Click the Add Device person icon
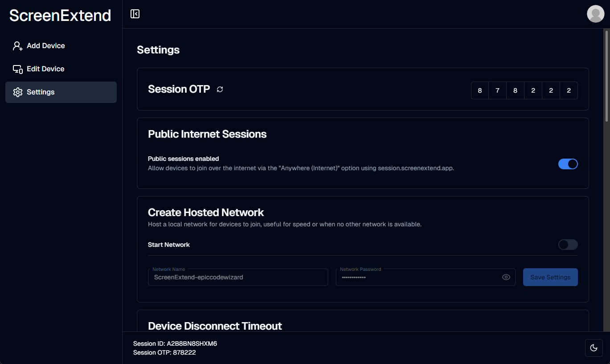The height and width of the screenshot is (364, 610). tap(18, 46)
